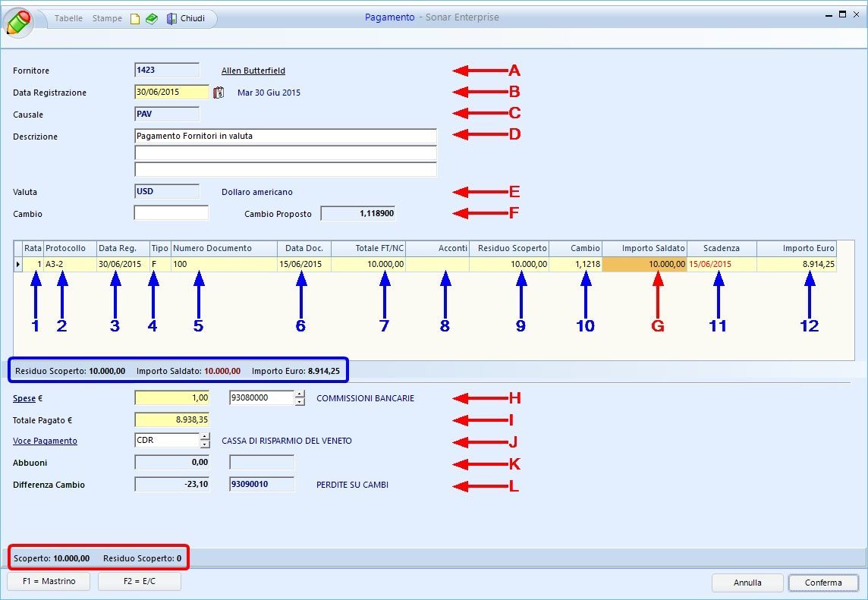Open the Stampe menu
The width and height of the screenshot is (868, 600).
pos(107,18)
